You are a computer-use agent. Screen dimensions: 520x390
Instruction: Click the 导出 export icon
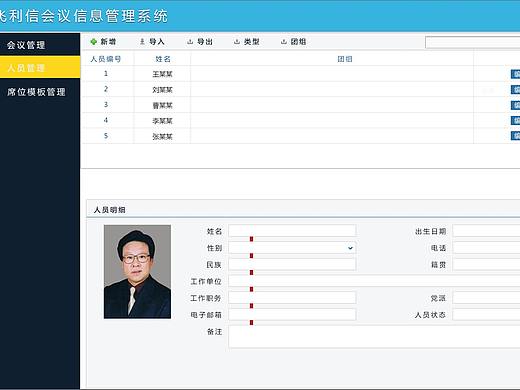point(190,42)
